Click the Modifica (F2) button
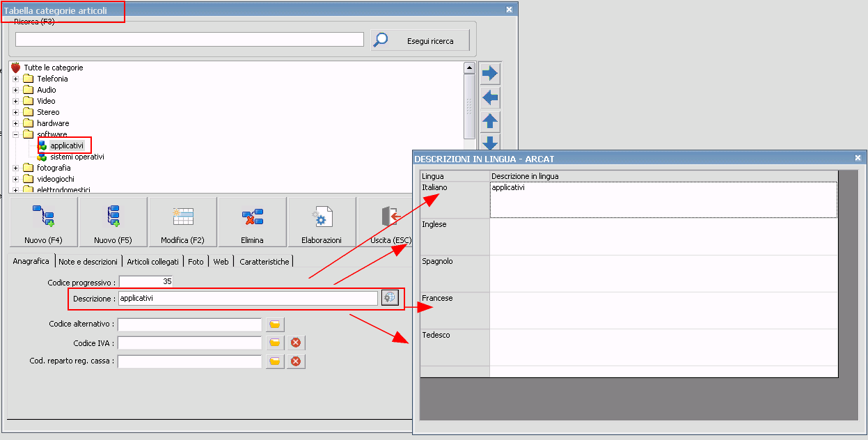Viewport: 868px width, 440px height. coord(182,222)
